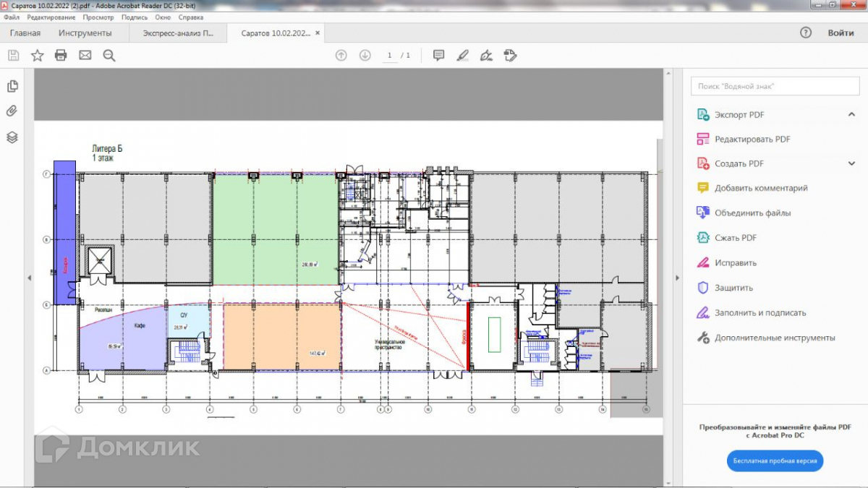Click the Объединить файлы icon
The image size is (868, 488).
702,213
